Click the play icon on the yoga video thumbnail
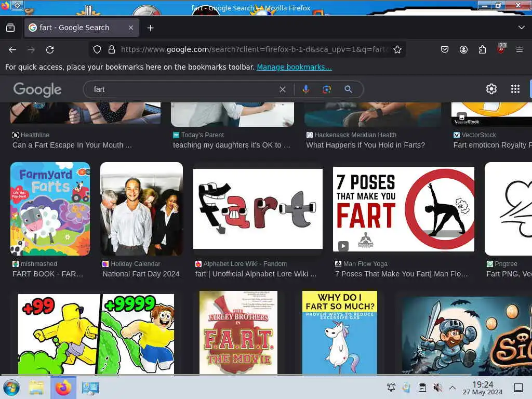This screenshot has width=532, height=399. click(343, 246)
